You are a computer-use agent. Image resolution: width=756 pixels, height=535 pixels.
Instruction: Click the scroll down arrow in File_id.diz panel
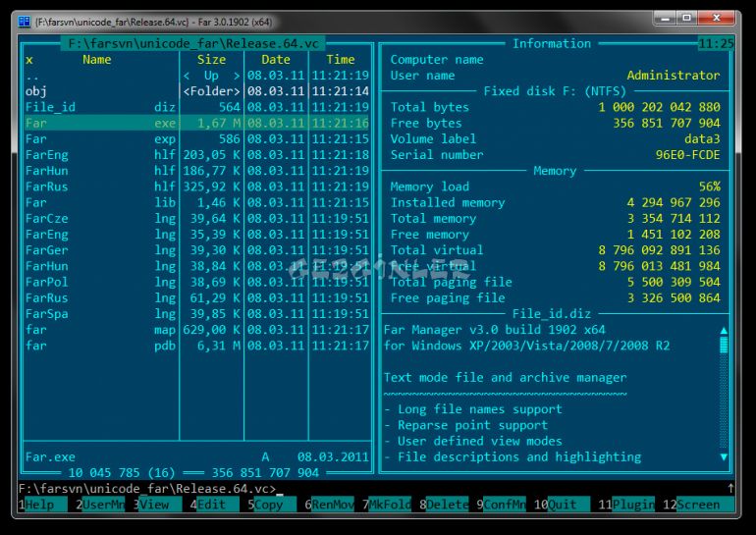click(x=725, y=456)
